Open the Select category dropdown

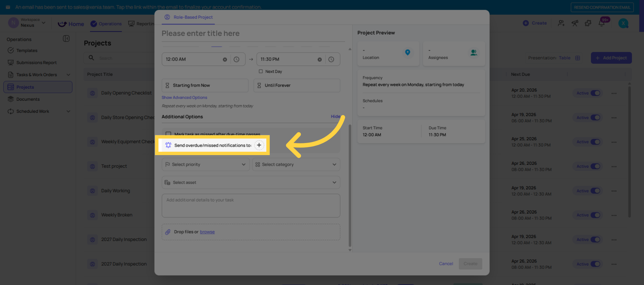click(296, 164)
